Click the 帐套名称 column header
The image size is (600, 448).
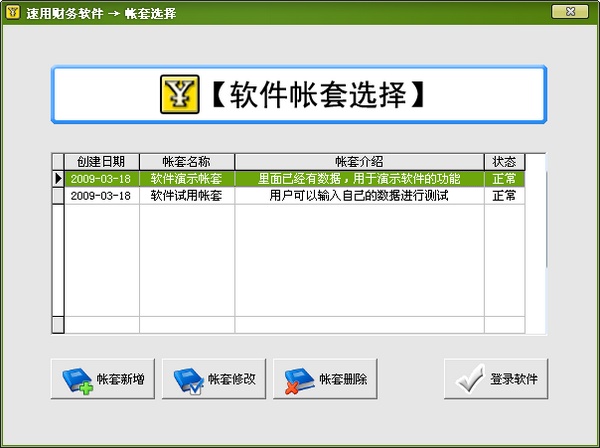[187, 162]
